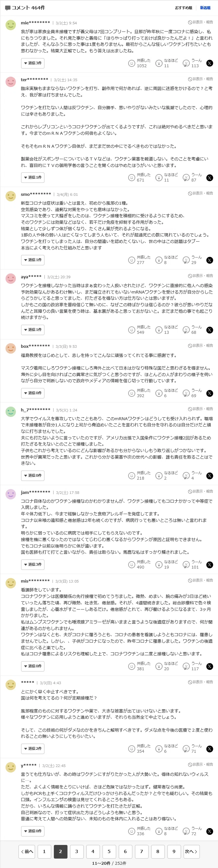The image size is (218, 868).
Task: Click 共感した icon on h_7's comment
Action: (131, 475)
